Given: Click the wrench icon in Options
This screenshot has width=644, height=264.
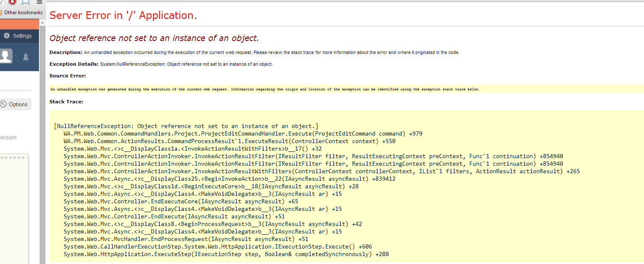Looking at the screenshot, I should click(x=4, y=104).
